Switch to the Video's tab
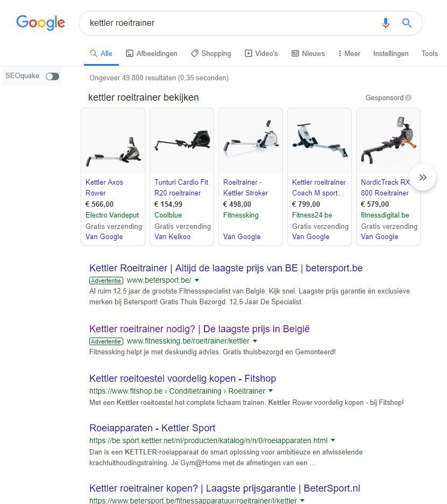This screenshot has width=447, height=504. coord(261,53)
